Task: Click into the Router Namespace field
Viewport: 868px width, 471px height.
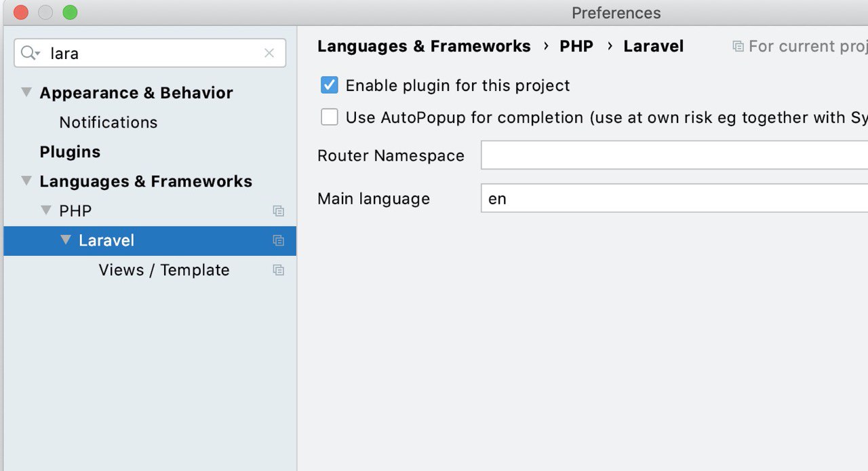Action: (674, 155)
